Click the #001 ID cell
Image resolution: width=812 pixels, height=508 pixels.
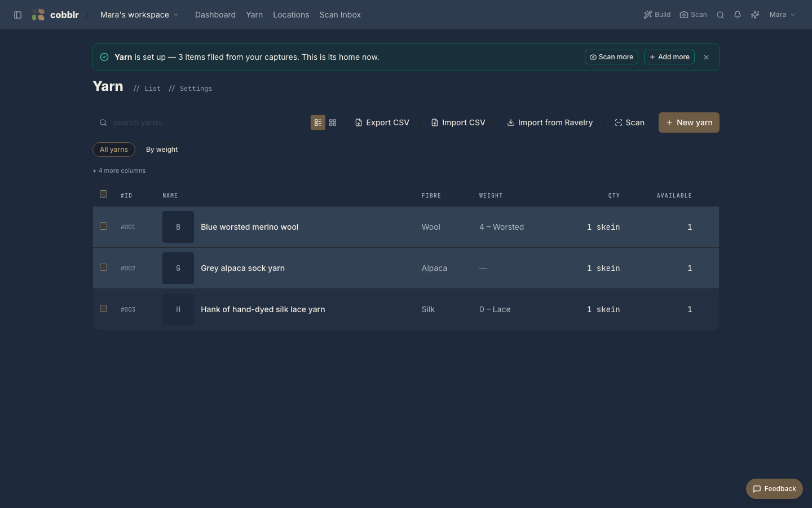[x=128, y=227]
